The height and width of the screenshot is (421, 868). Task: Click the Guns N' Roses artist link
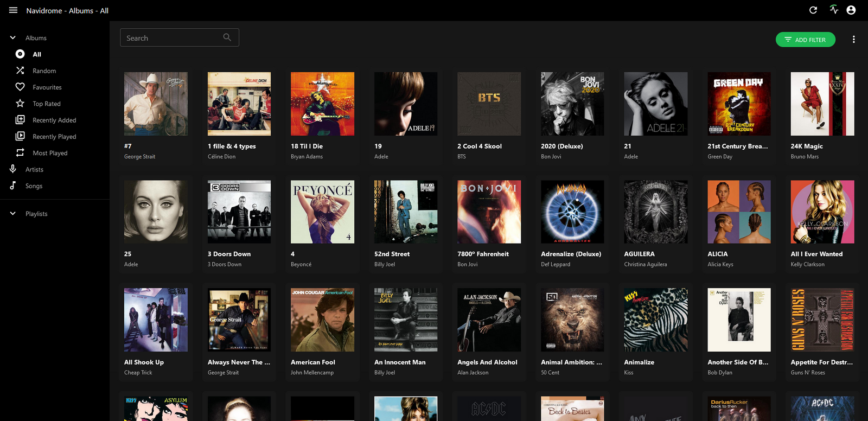point(808,373)
